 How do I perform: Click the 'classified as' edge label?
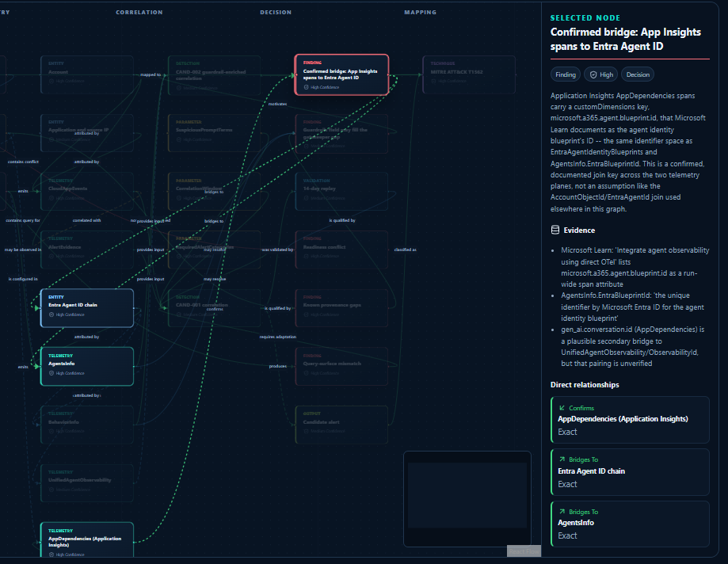(x=406, y=250)
